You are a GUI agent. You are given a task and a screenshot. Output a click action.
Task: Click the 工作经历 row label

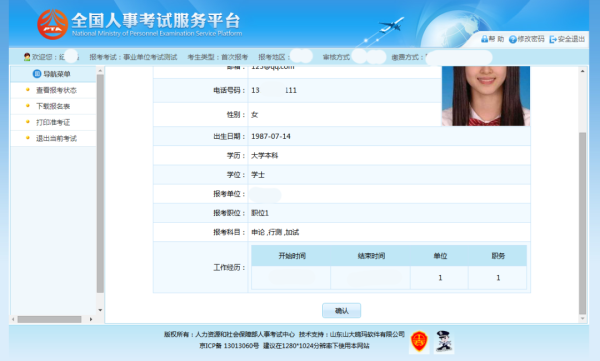[229, 267]
